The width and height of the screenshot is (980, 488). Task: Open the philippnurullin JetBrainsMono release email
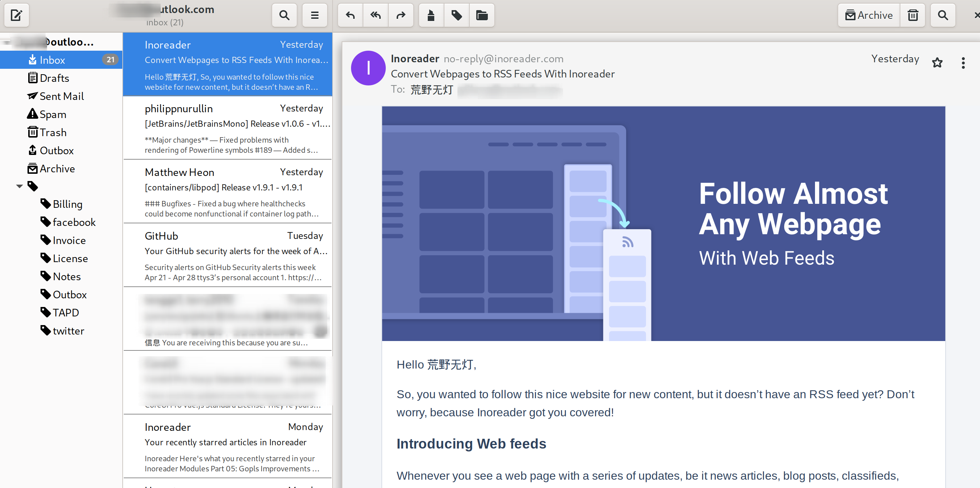pyautogui.click(x=228, y=128)
